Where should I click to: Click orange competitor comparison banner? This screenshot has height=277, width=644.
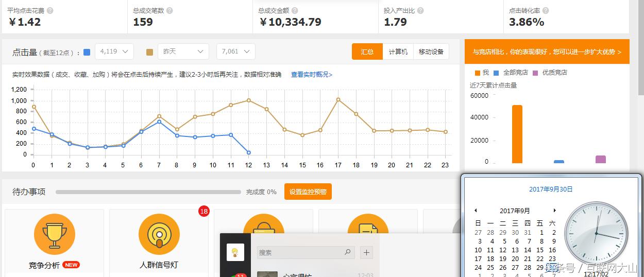pos(547,51)
